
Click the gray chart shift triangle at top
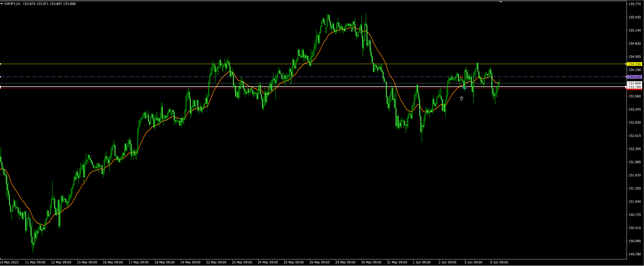pos(501,2)
